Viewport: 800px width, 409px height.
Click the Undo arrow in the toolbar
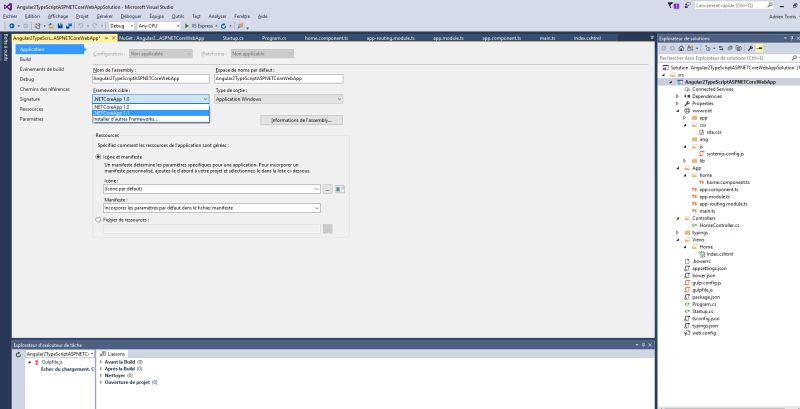[80, 25]
